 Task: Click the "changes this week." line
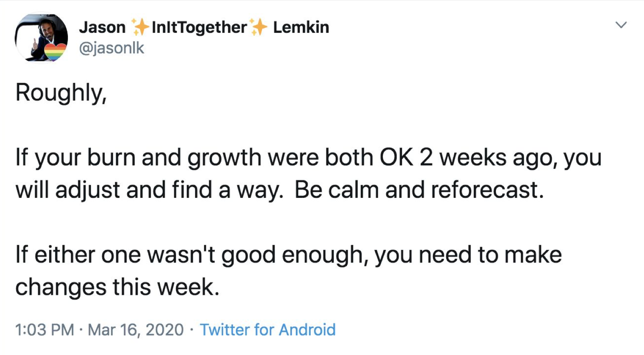tap(117, 287)
